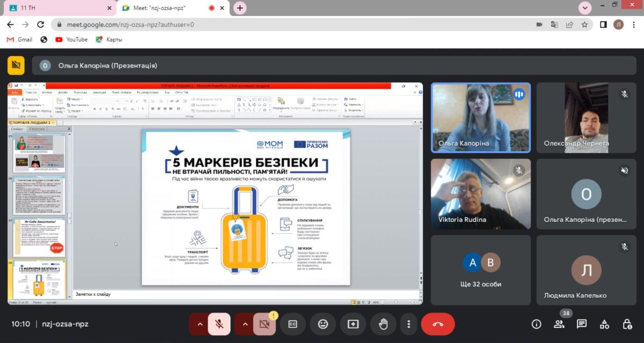The height and width of the screenshot is (343, 644).
Task: Open the Gmail bookmark
Action: (20, 39)
